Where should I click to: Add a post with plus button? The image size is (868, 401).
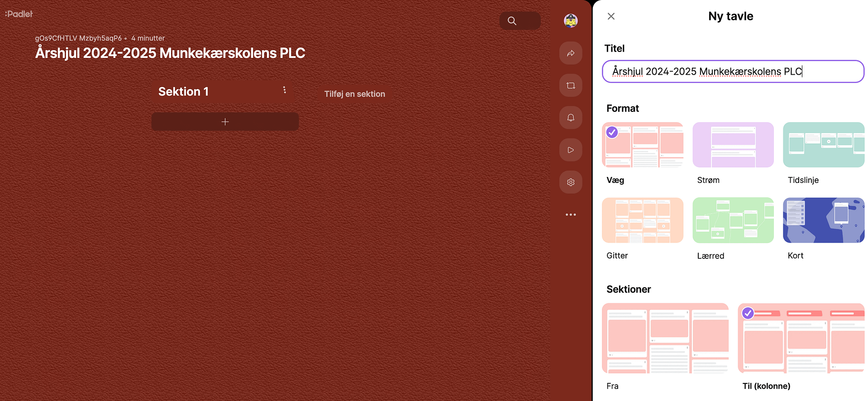click(225, 122)
